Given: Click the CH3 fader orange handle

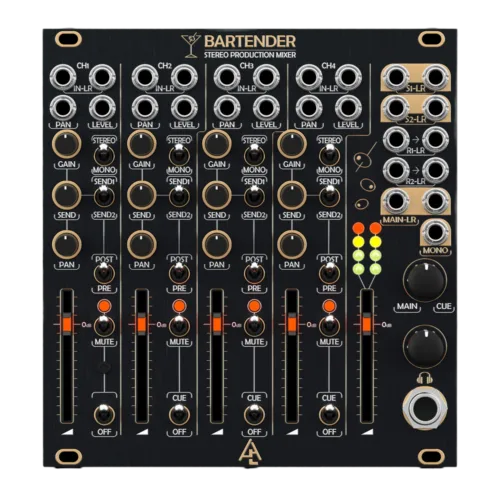Looking at the screenshot, I should pyautogui.click(x=217, y=324).
